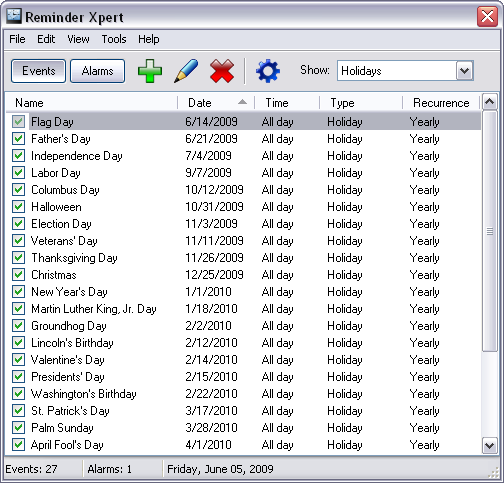Open the File menu
Image resolution: width=504 pixels, height=483 pixels.
coord(17,39)
